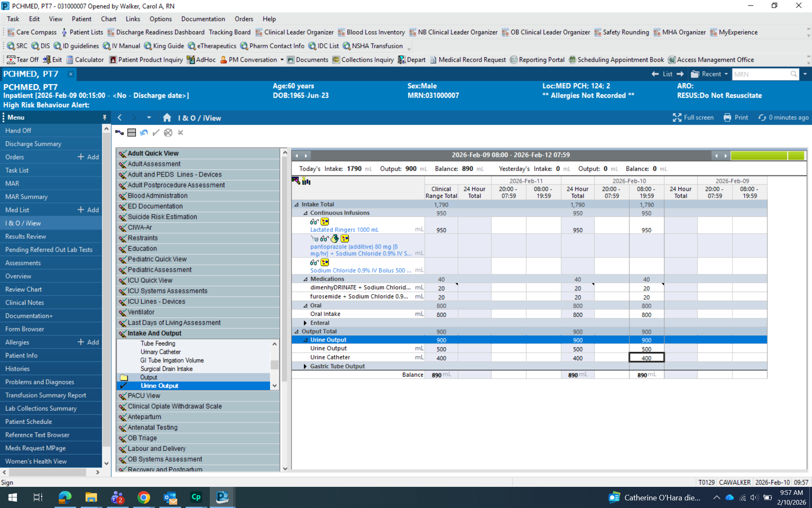Open Chrome from the Windows taskbar
This screenshot has height=508, width=812.
coord(144,497)
